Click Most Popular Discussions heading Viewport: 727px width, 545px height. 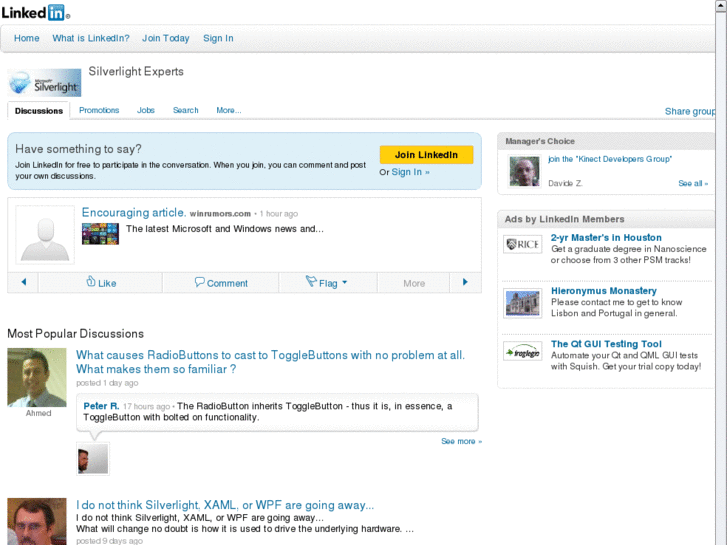(x=76, y=333)
